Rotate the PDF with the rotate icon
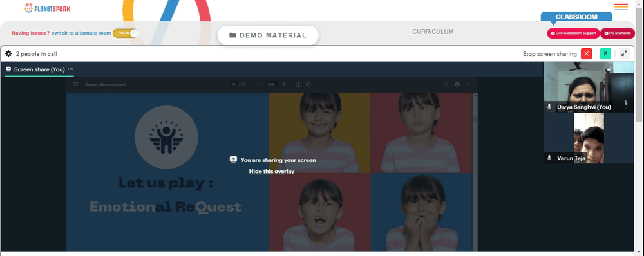The image size is (644, 256). (x=308, y=84)
